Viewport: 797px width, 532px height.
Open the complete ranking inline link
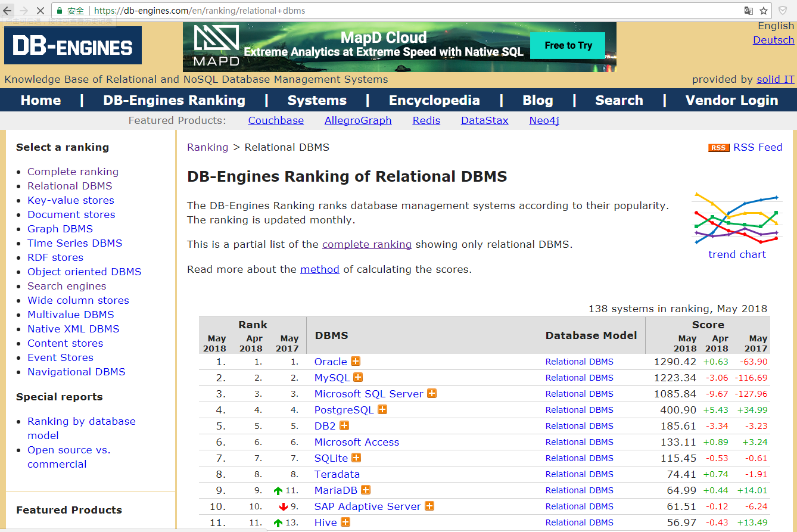[367, 244]
